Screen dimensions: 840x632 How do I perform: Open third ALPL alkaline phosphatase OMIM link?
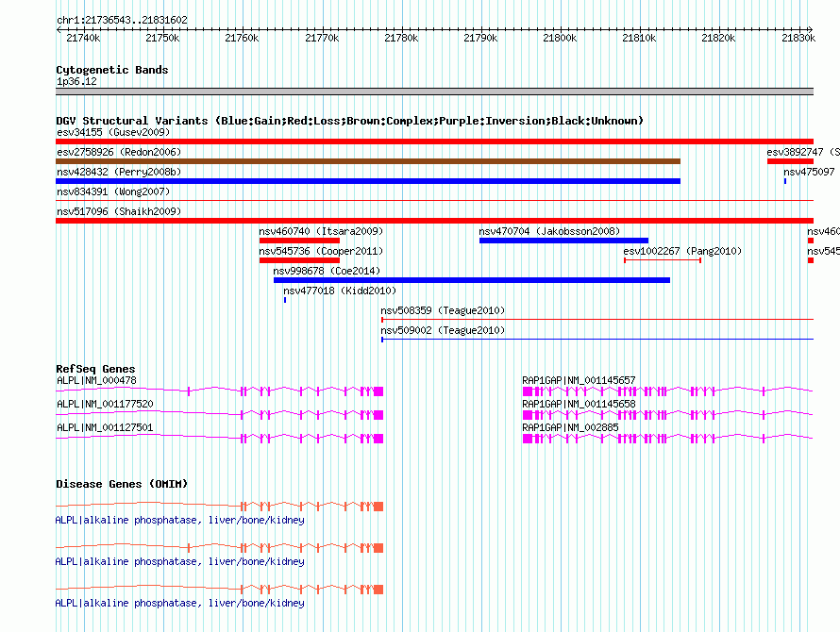tap(180, 603)
